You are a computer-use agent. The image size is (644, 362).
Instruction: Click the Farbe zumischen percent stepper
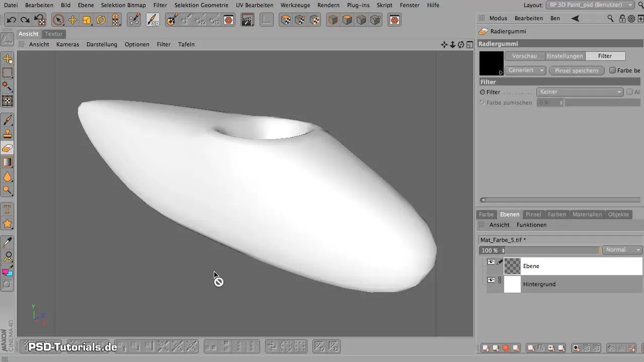(561, 103)
